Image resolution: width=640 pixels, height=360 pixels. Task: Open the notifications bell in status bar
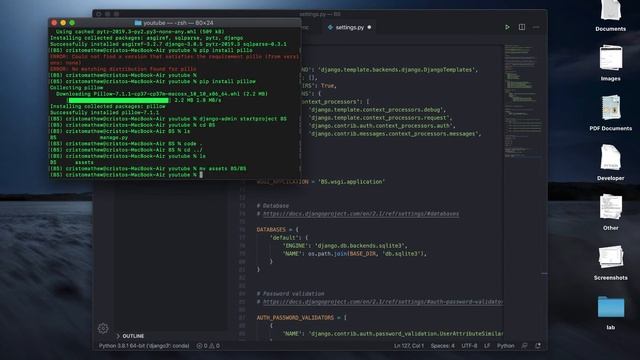[x=538, y=346]
